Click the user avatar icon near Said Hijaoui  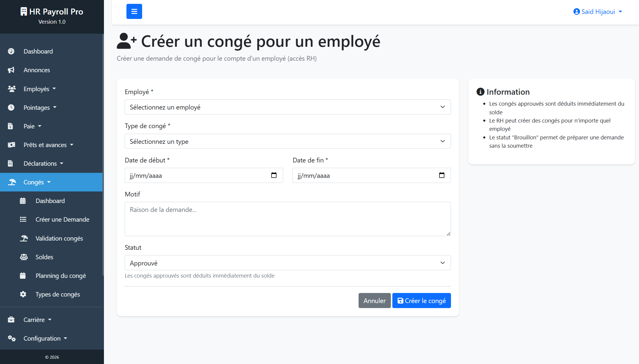click(577, 12)
